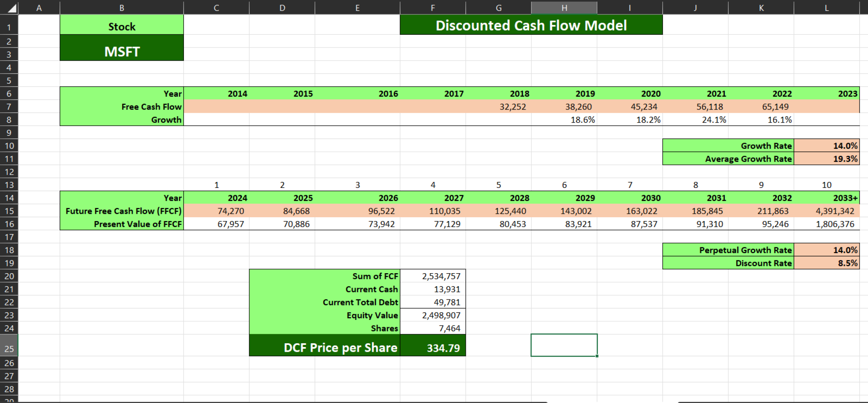The width and height of the screenshot is (868, 403).
Task: Click the Discount Rate cell showing 8.5%
Action: click(826, 263)
